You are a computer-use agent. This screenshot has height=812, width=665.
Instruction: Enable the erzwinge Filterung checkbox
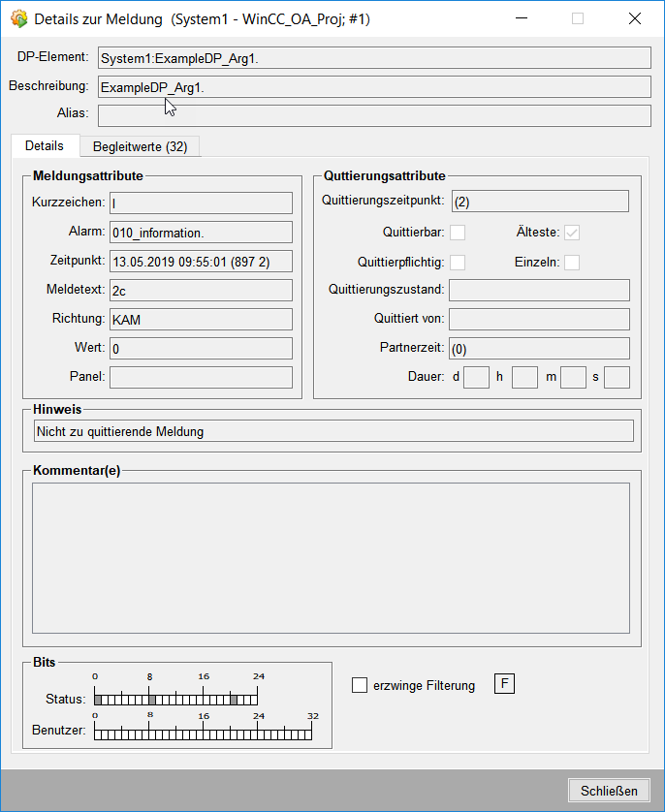360,685
